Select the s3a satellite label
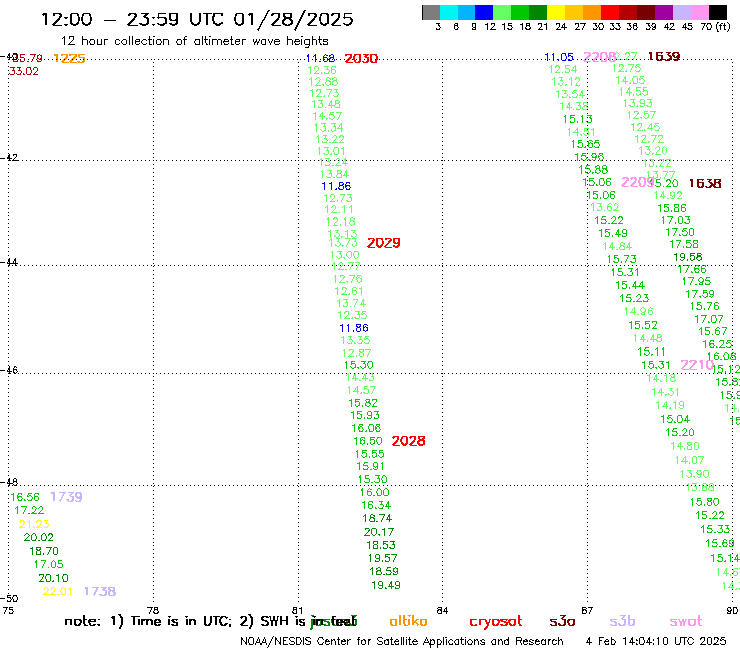This screenshot has height=650, width=740. pyautogui.click(x=562, y=621)
